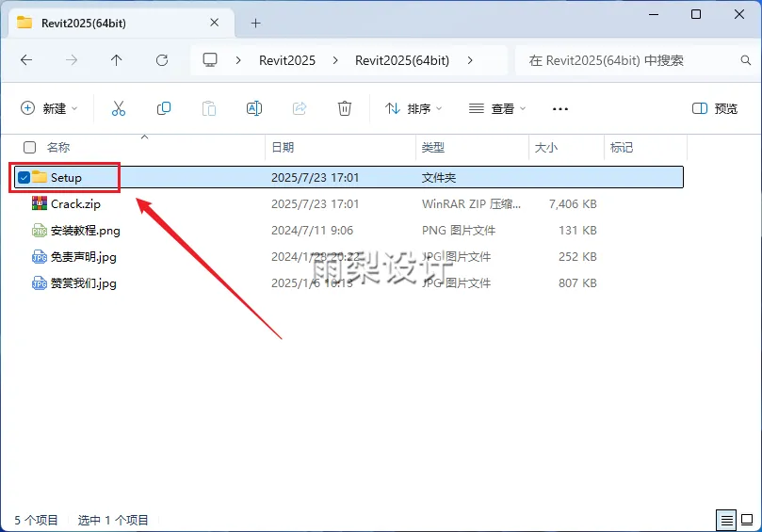
Task: Select the 赞赏我们.jpg file name
Action: pyautogui.click(x=84, y=282)
